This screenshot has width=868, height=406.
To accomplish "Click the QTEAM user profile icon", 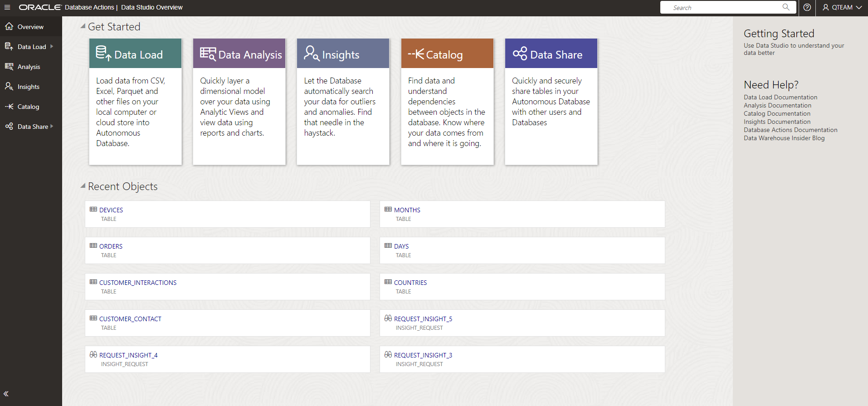I will [x=826, y=7].
